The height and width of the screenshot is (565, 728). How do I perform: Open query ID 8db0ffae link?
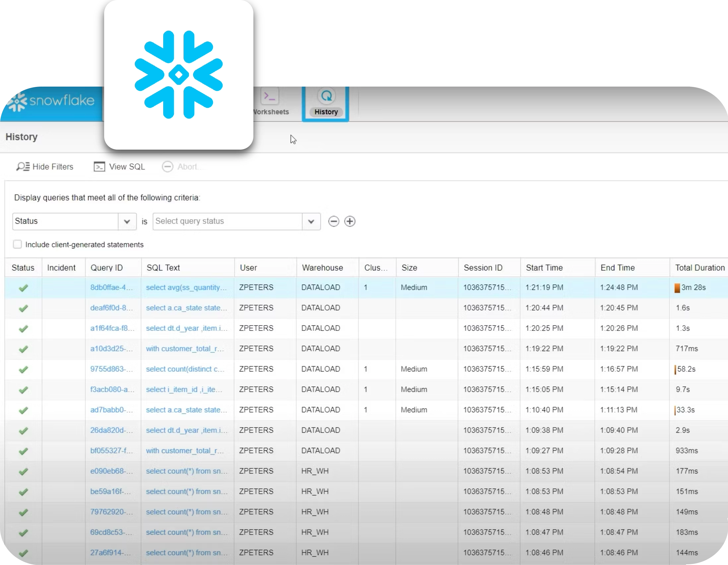pos(111,287)
